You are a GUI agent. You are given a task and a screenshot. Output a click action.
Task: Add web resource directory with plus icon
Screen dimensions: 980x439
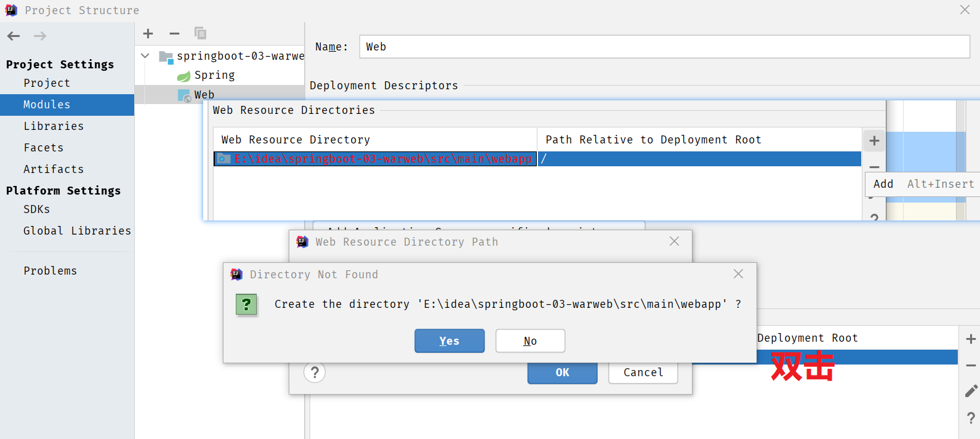[874, 141]
